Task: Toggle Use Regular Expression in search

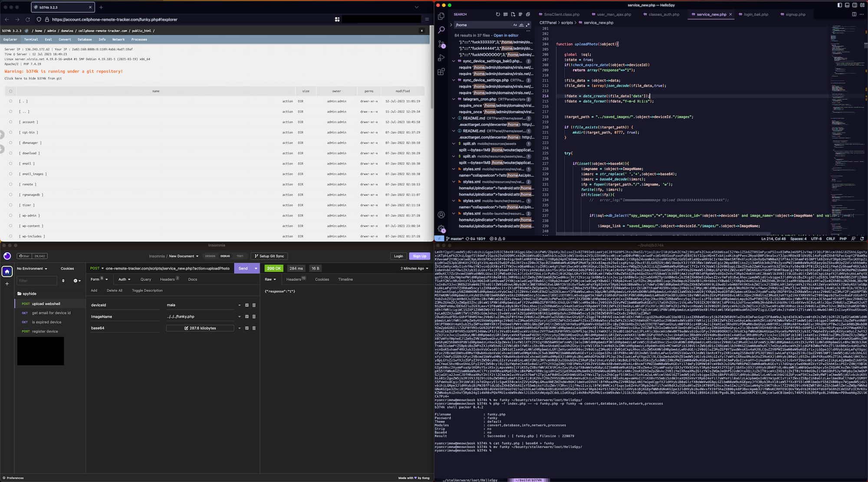Action: click(x=528, y=25)
